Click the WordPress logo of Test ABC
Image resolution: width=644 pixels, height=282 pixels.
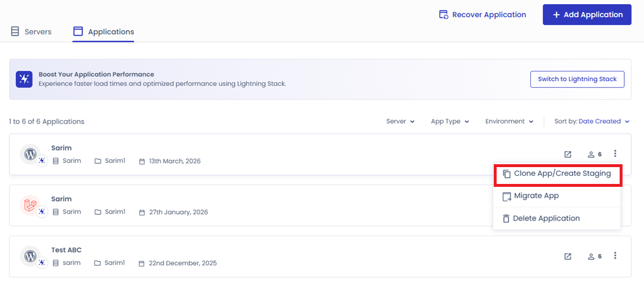coord(30,256)
